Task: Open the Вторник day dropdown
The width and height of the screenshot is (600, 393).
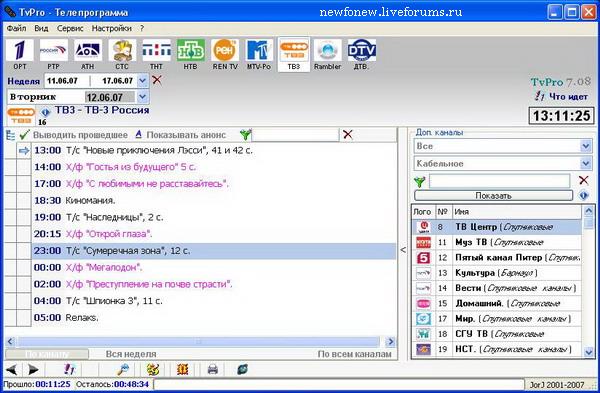Action: tap(143, 97)
